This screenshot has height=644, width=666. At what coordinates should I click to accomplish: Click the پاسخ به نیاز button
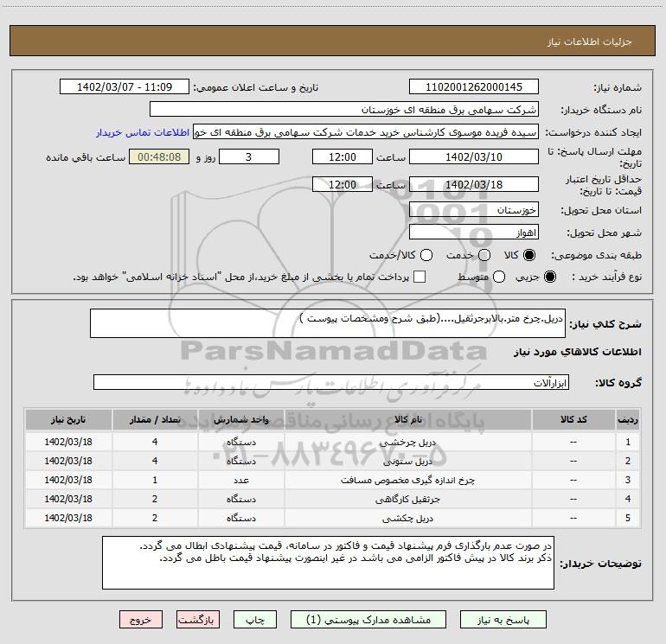click(503, 620)
